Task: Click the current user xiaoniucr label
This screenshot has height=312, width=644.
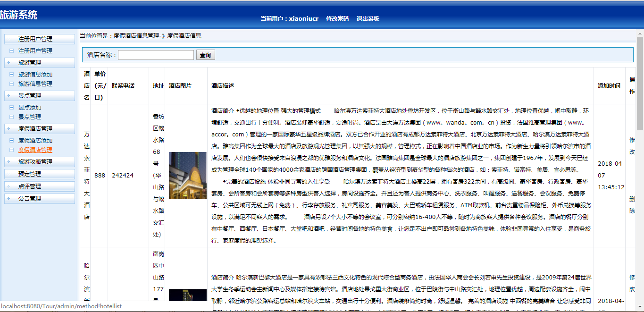Action: pos(290,19)
